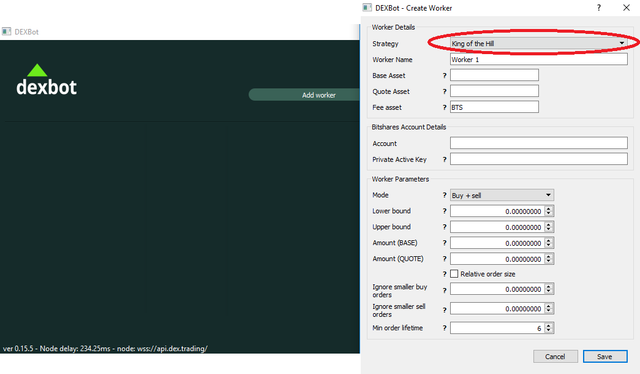The width and height of the screenshot is (640, 374).
Task: Click the help question mark beside Lower bound
Action: pos(444,211)
